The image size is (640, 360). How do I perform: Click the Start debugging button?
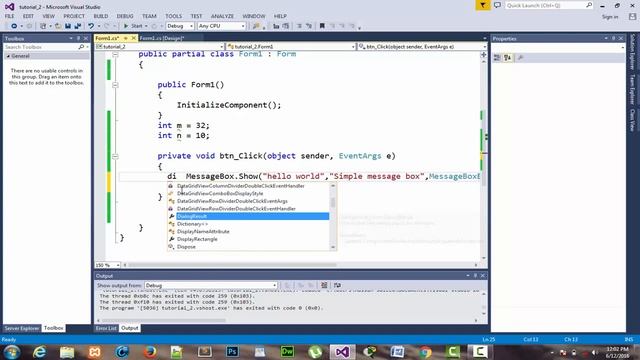(133, 26)
